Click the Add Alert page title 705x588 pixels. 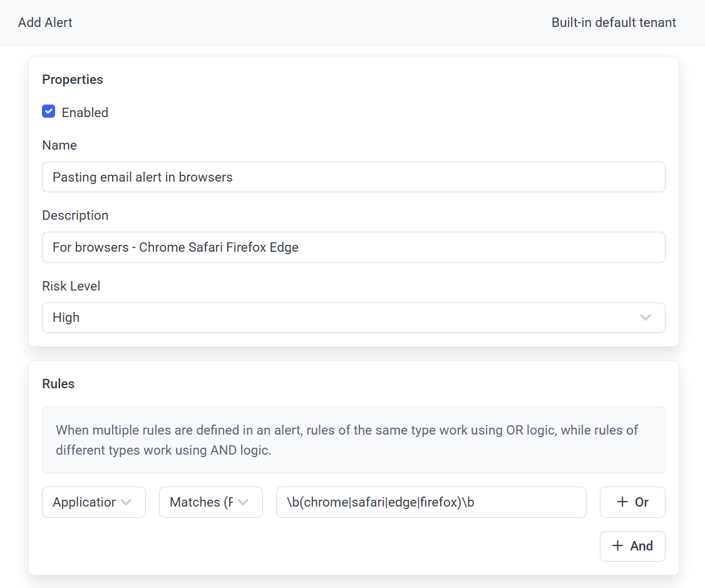tap(45, 23)
